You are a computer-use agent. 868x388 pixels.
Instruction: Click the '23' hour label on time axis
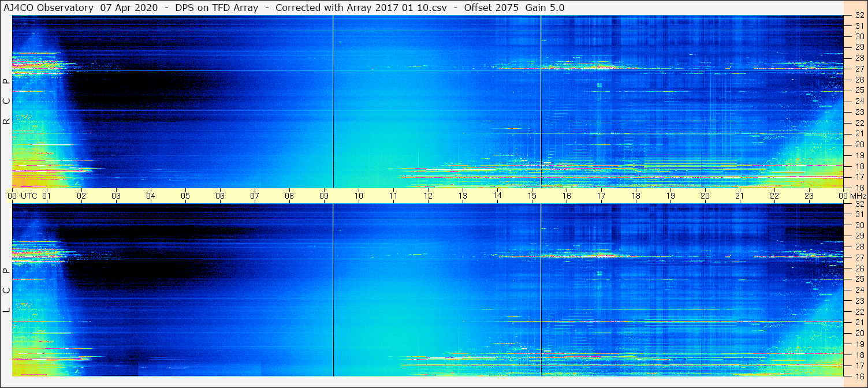(x=809, y=196)
